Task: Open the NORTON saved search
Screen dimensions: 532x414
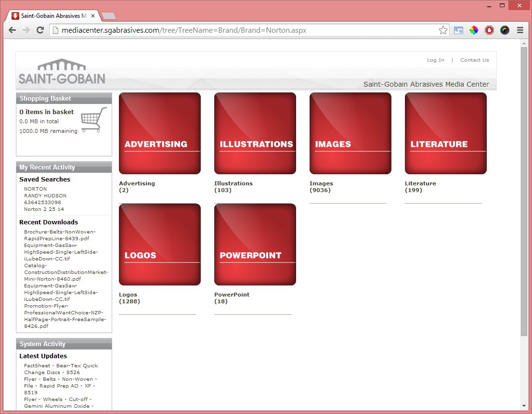Action: pos(35,189)
